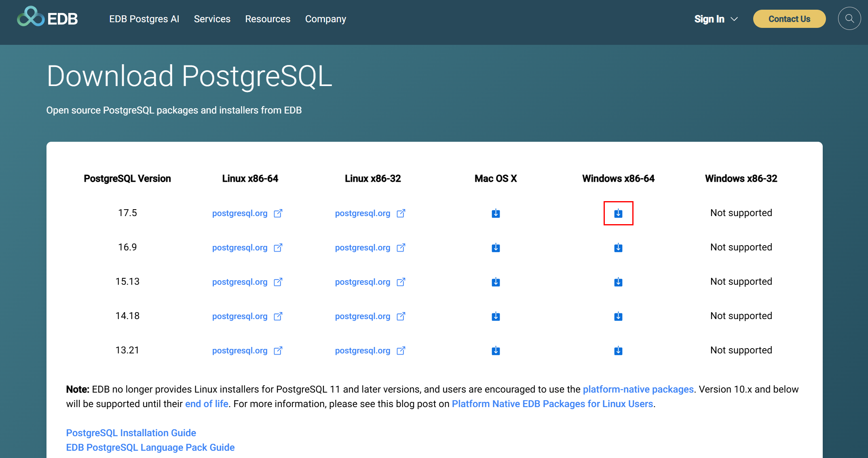Open postgresql.org link for 16.9 Linux x86-32
Screen dimensions: 868x458
pos(370,248)
